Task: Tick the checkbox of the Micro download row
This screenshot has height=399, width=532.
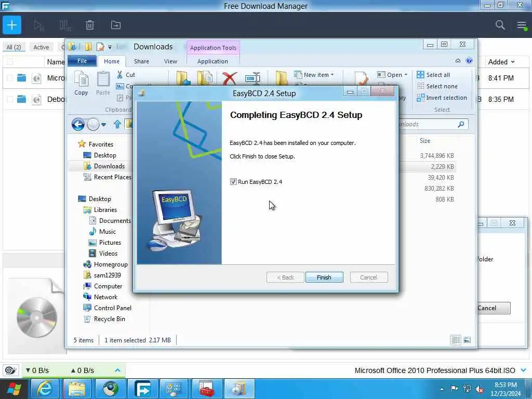Action: click(x=10, y=78)
